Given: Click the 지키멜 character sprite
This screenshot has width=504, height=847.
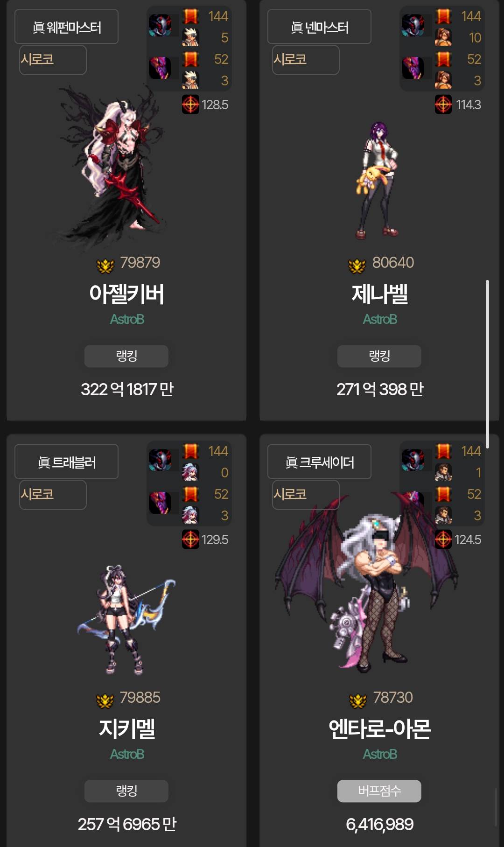Looking at the screenshot, I should tap(126, 619).
